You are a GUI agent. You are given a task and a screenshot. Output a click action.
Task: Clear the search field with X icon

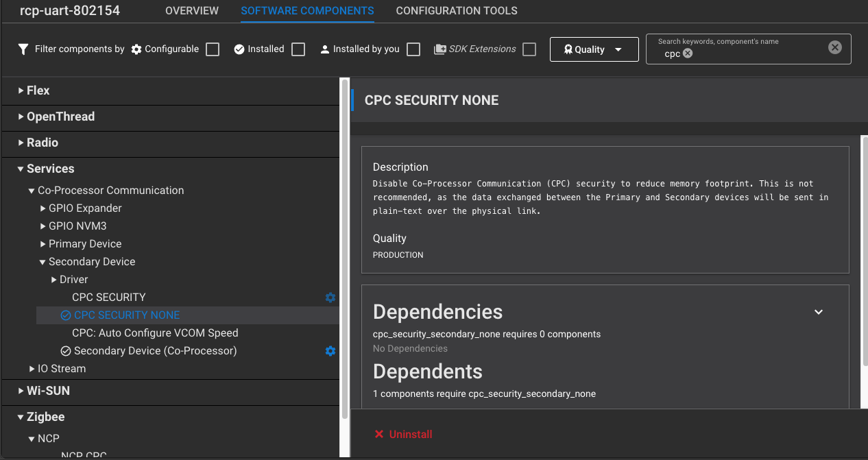834,47
